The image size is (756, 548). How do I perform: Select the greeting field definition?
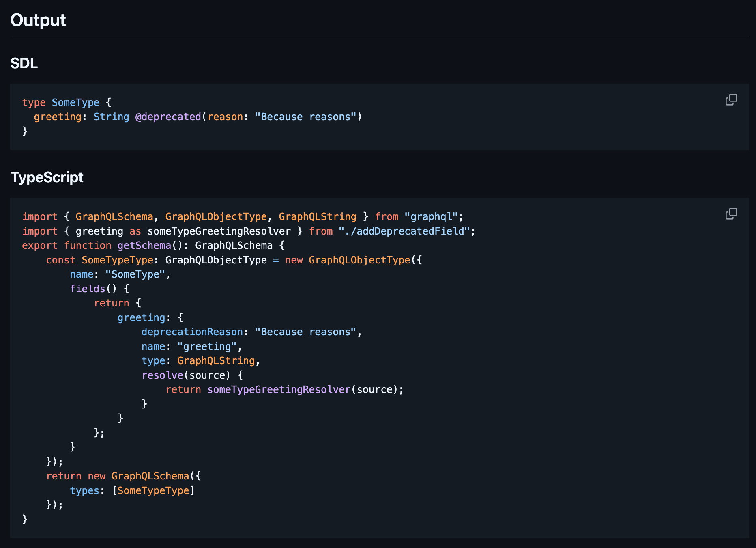click(x=141, y=317)
